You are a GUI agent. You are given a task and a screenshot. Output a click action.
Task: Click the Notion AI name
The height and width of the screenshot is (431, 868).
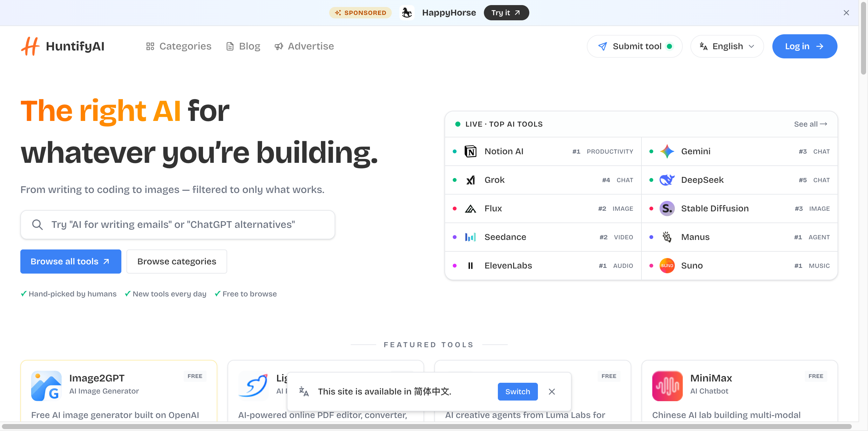point(504,151)
